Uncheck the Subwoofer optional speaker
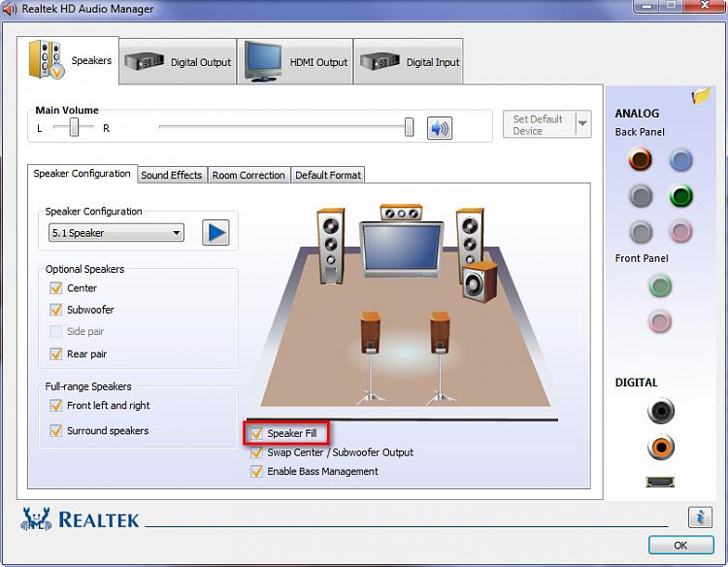Viewport: 728px width, 567px height. tap(55, 310)
